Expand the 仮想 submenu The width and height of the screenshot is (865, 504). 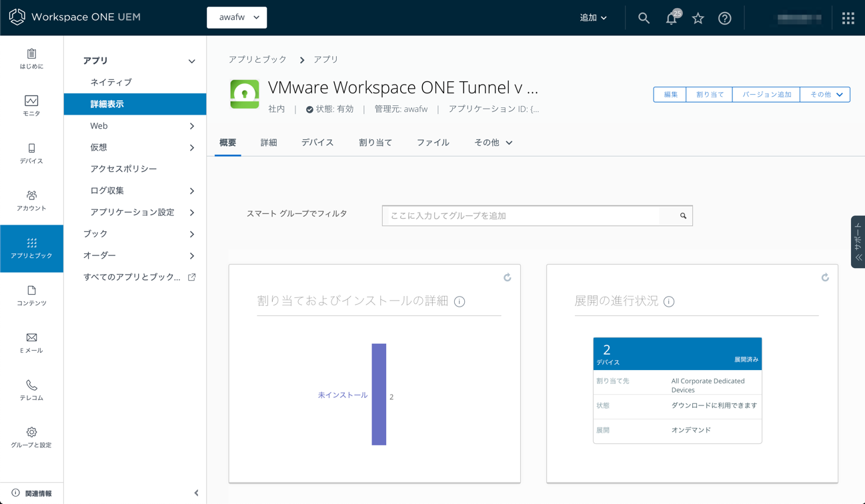click(x=192, y=147)
